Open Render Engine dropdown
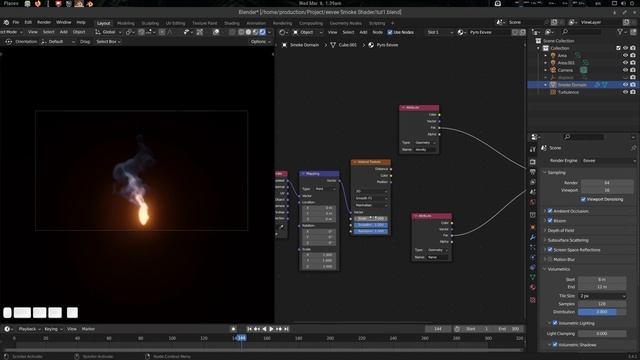The height and width of the screenshot is (360, 640). click(x=609, y=161)
